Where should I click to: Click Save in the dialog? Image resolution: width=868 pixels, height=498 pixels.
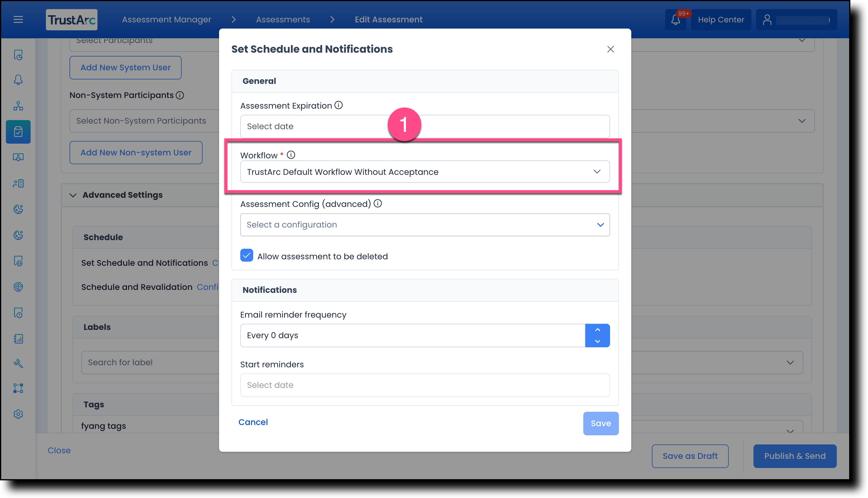(601, 424)
